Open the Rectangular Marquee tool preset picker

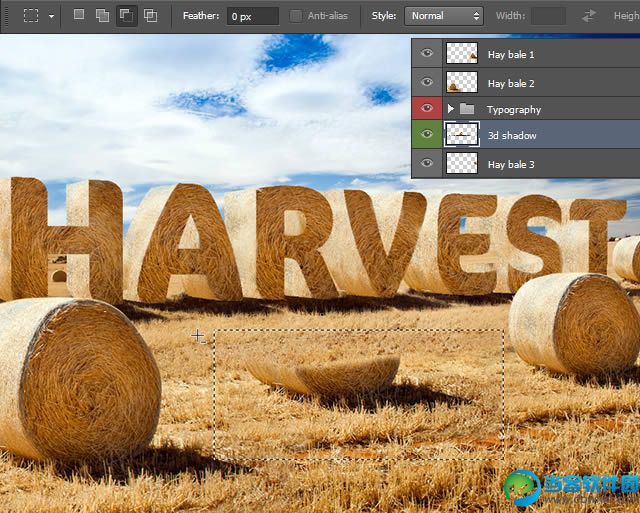37,16
